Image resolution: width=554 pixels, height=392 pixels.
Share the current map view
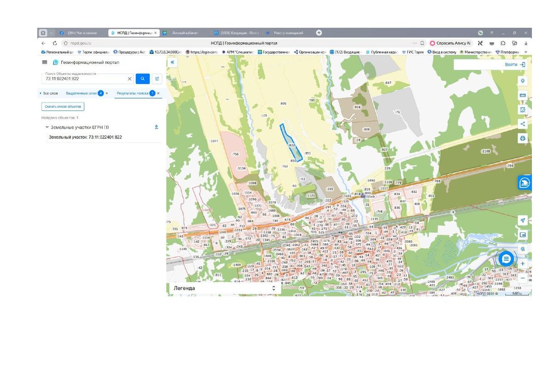pyautogui.click(x=523, y=124)
